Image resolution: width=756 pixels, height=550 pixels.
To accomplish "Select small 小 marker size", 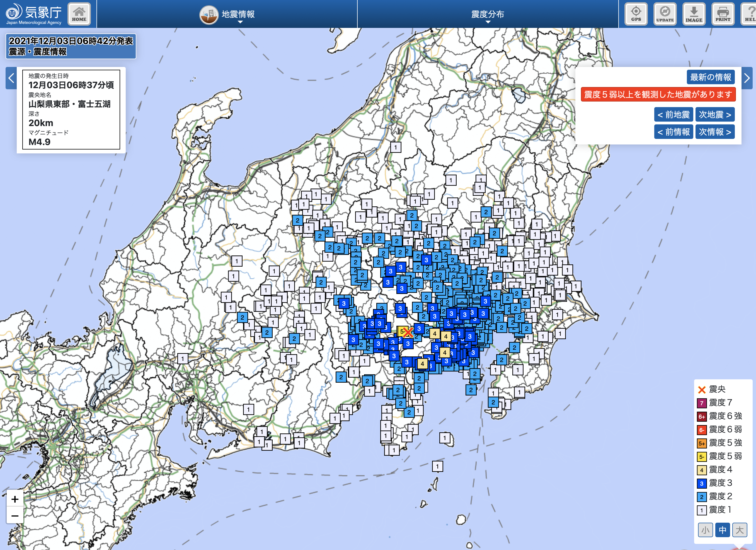I will [705, 530].
